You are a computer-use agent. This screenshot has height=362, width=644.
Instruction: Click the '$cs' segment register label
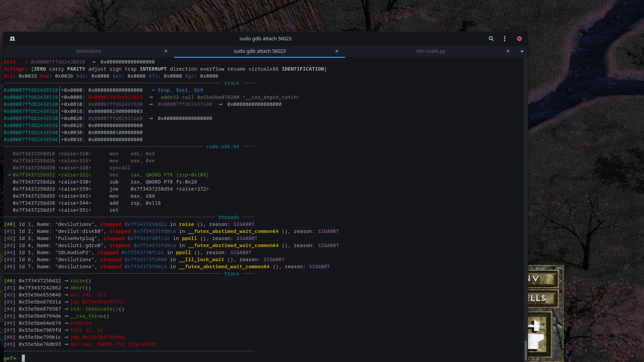click(x=8, y=76)
